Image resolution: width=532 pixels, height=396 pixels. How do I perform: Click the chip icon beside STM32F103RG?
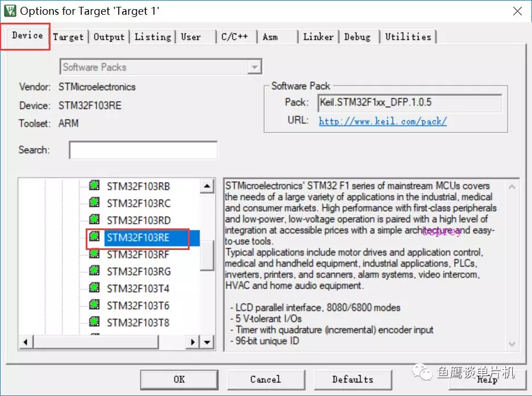tap(94, 270)
